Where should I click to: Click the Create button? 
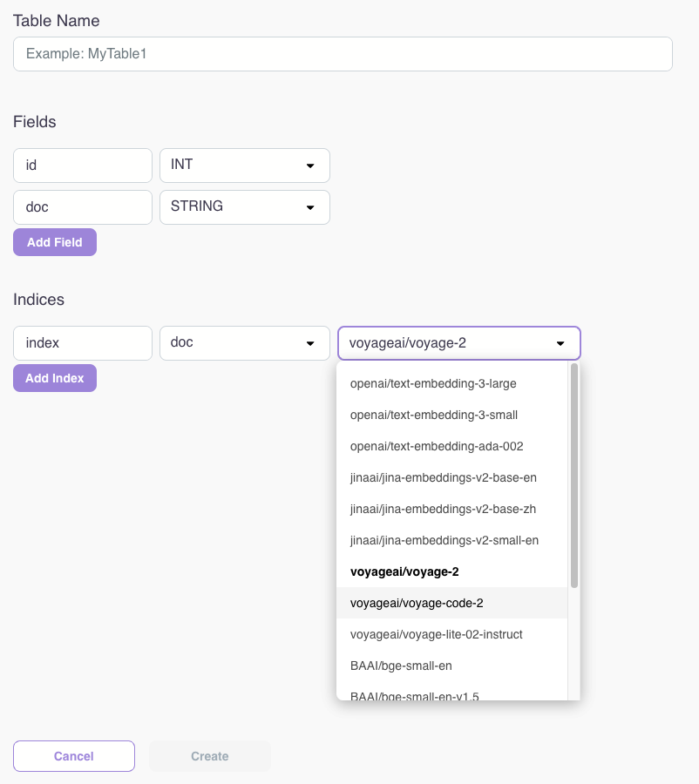click(x=210, y=756)
